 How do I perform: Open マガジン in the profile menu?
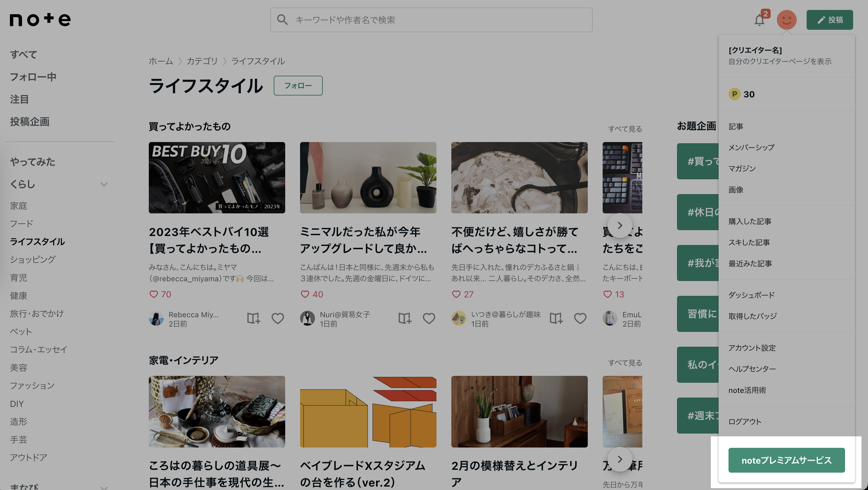pos(742,168)
